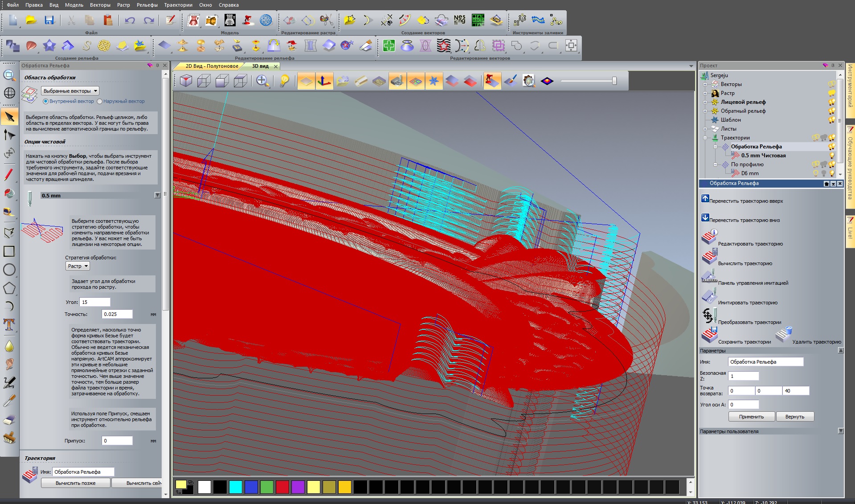Toggle visibility bulb for Векторы row
The height and width of the screenshot is (504, 855).
[831, 84]
